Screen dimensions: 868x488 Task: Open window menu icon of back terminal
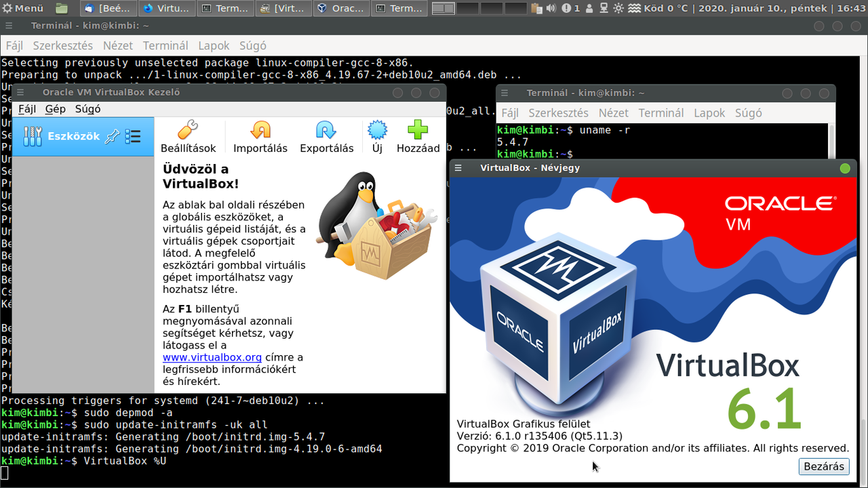pos(9,26)
